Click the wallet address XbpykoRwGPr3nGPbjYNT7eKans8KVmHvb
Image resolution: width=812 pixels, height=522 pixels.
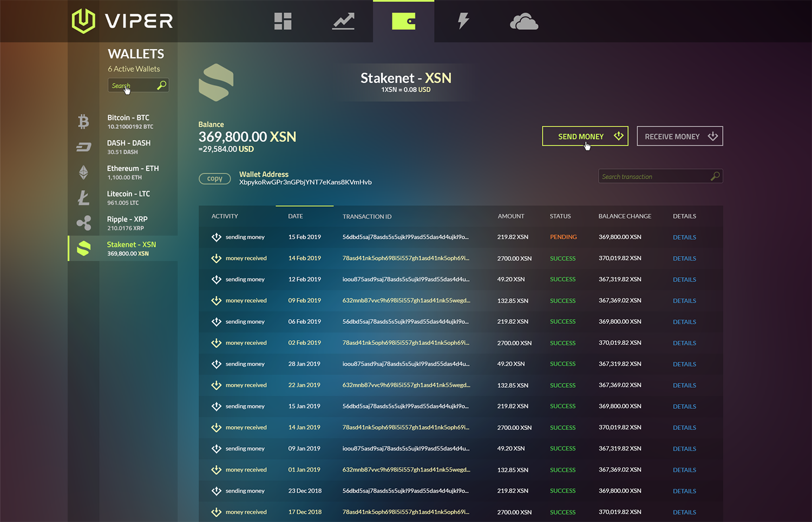pos(305,182)
